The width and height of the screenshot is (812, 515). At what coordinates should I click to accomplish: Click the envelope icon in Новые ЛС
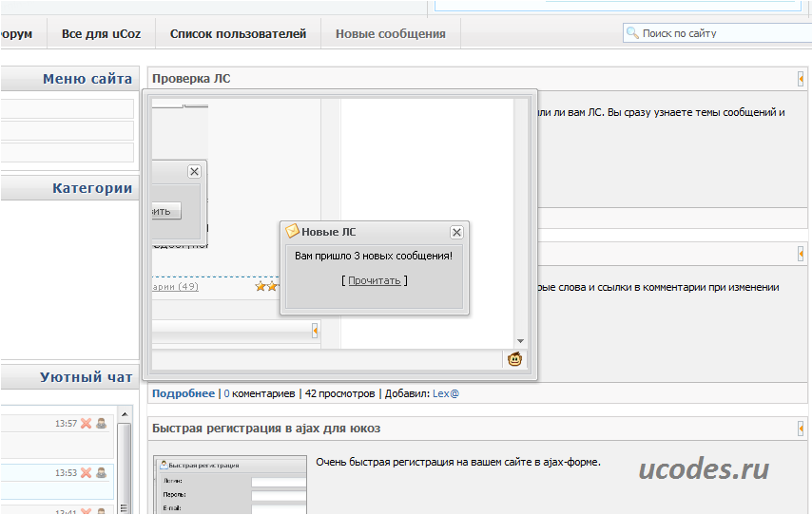292,231
